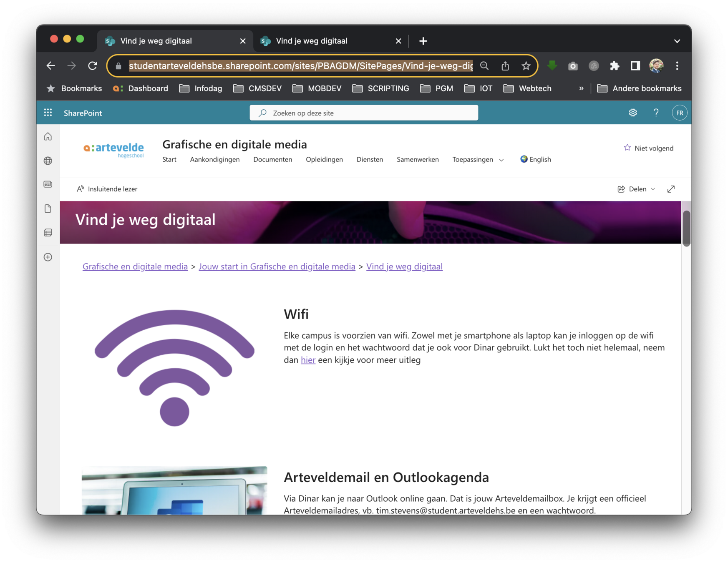Switch site language to English
The height and width of the screenshot is (563, 728).
[536, 159]
